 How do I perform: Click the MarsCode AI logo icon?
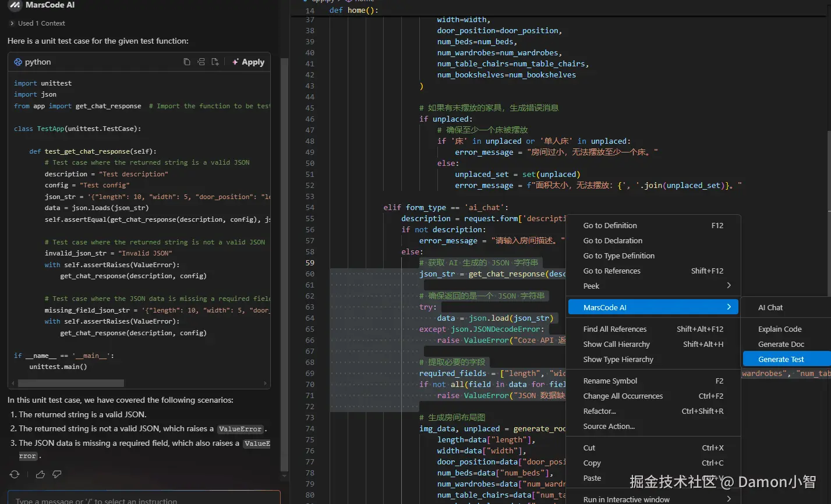pyautogui.click(x=15, y=6)
